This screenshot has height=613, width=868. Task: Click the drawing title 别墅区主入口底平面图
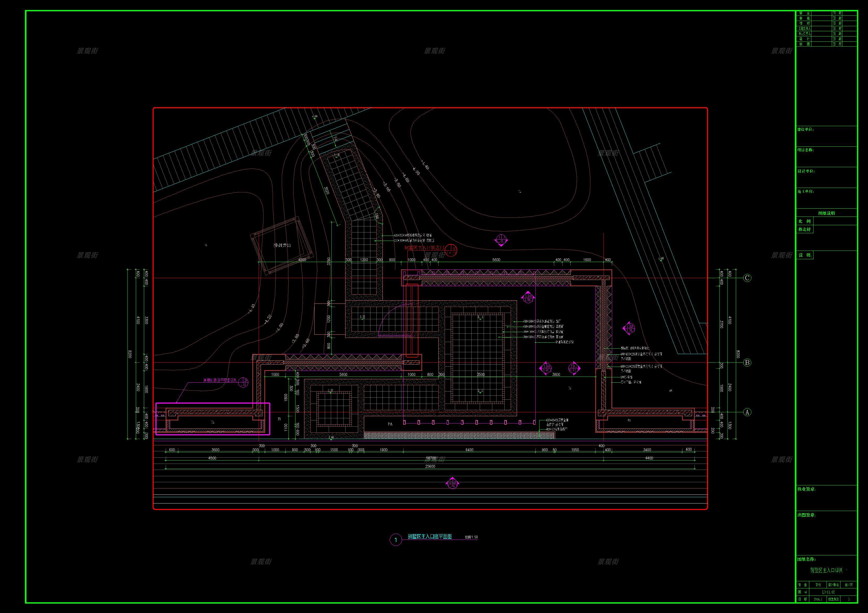coord(429,537)
